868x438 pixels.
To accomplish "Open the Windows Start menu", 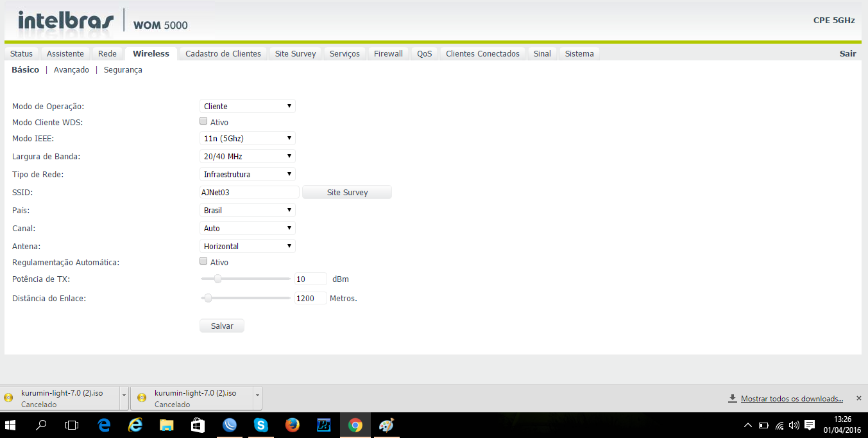I will tap(10, 425).
